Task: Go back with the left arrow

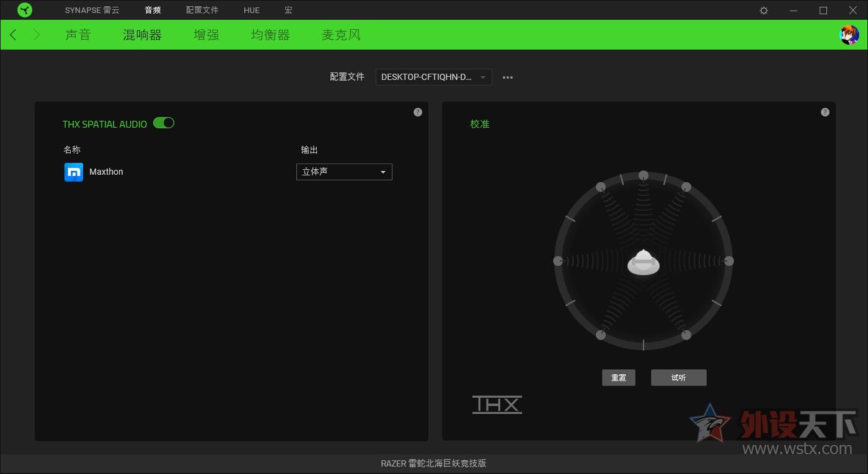Action: click(14, 35)
